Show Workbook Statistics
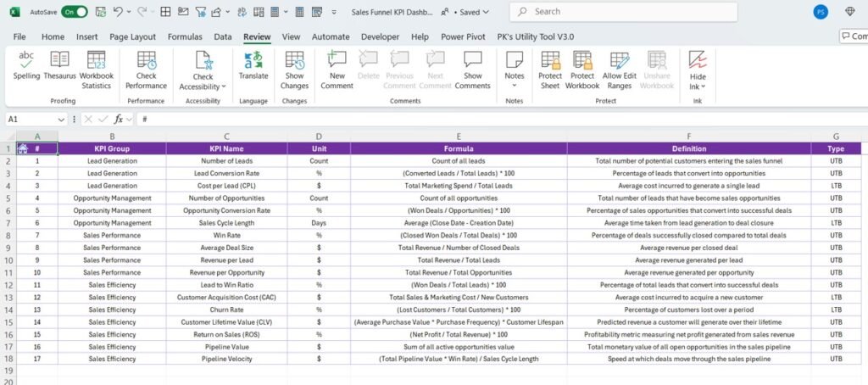This screenshot has width=868, height=385. point(97,70)
